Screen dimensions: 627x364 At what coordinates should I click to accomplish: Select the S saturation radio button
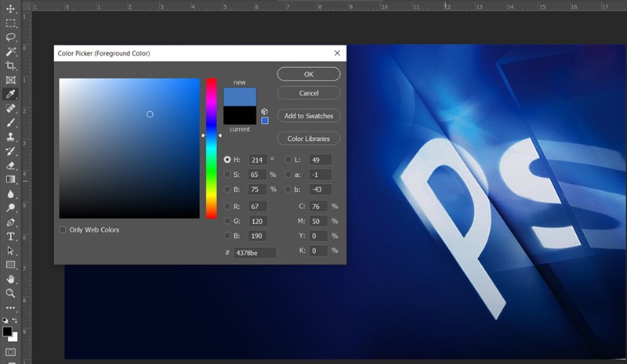click(x=227, y=175)
